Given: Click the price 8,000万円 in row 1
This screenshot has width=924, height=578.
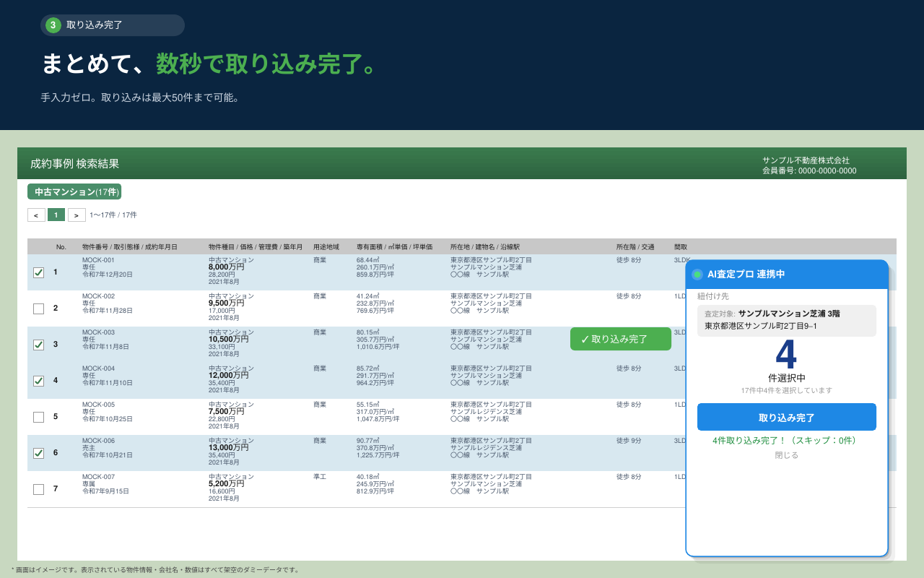Looking at the screenshot, I should click(227, 267).
